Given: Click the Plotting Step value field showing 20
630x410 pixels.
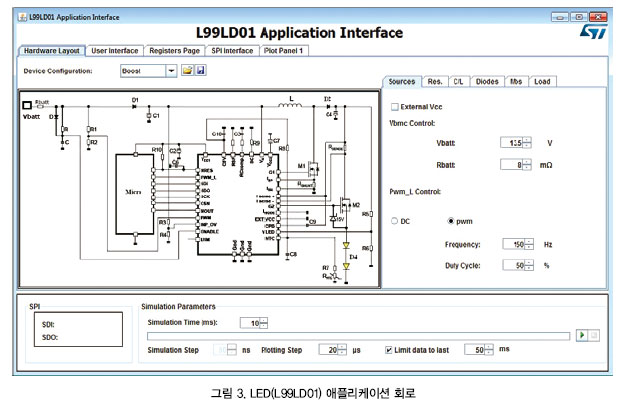Looking at the screenshot, I should (328, 350).
